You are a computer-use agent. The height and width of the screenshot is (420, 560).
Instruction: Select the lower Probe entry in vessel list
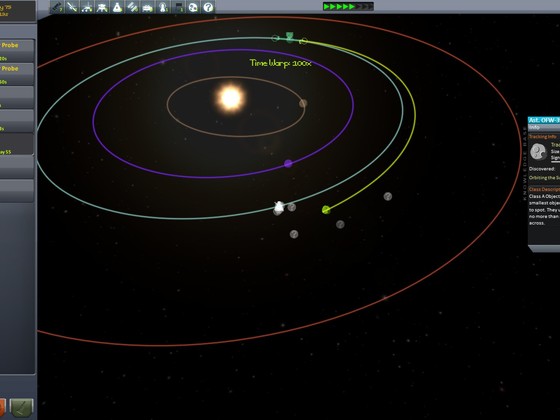[17, 74]
